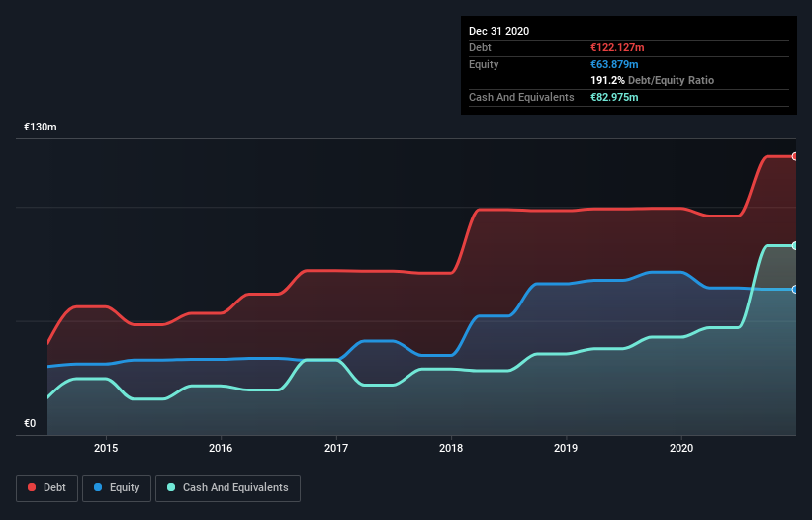Viewport: 812px width, 520px height.
Task: Select the 2016 x-axis label
Action: 221,448
